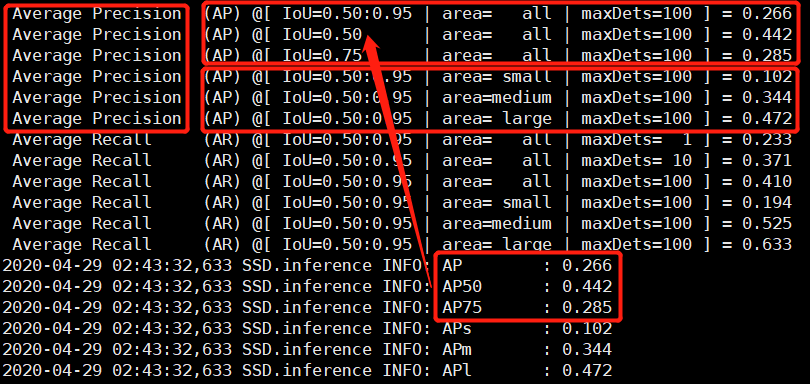Click the 0.525 Average Recall value
The image size is (810, 384).
coord(767,223)
